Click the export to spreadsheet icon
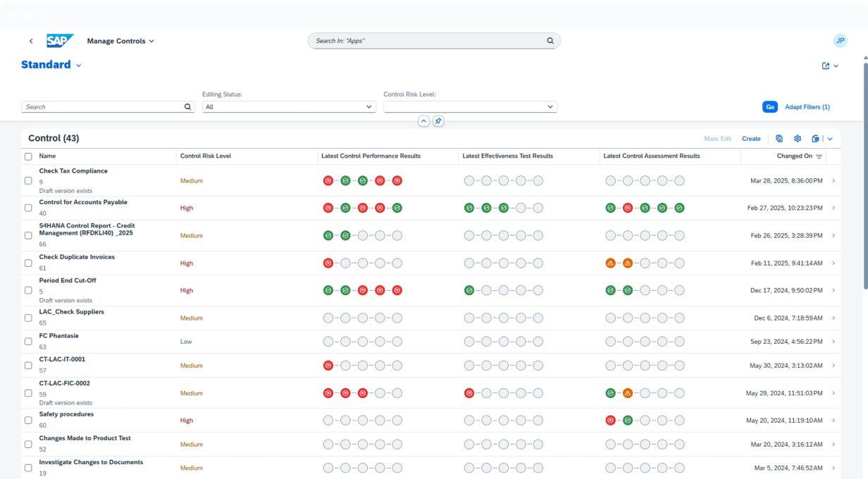This screenshot has height=479, width=868. point(815,139)
